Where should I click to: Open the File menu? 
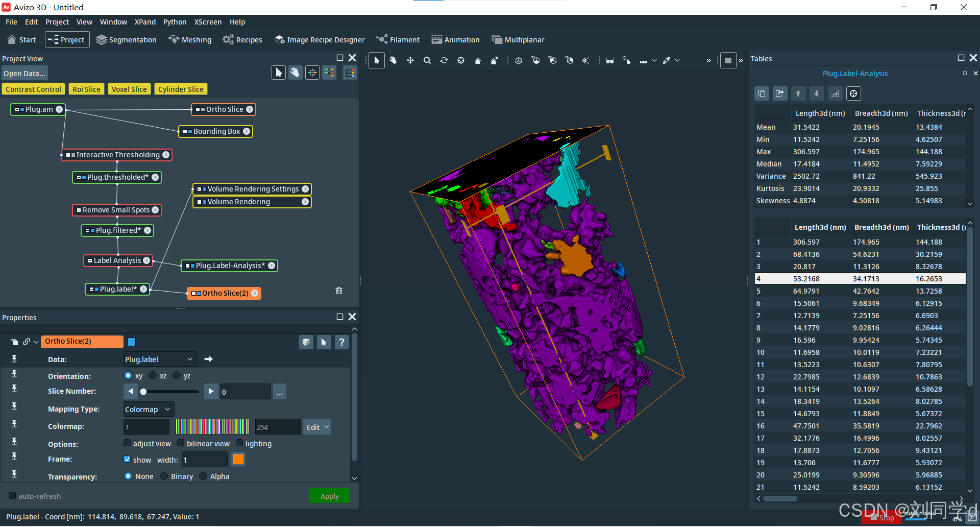tap(11, 22)
